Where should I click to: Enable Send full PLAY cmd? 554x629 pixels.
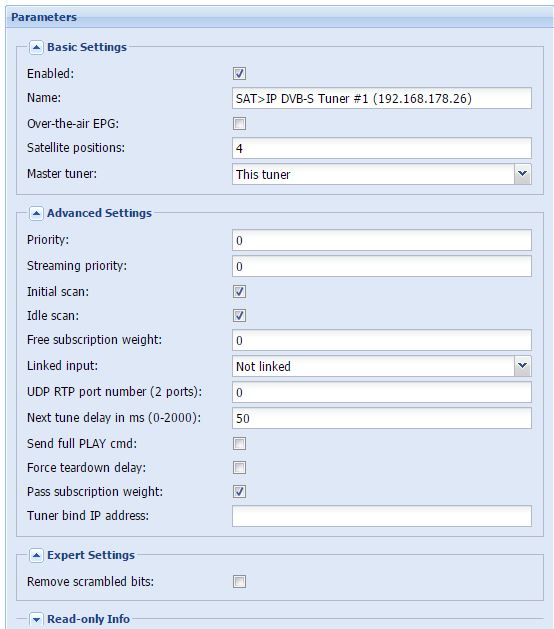tap(239, 444)
